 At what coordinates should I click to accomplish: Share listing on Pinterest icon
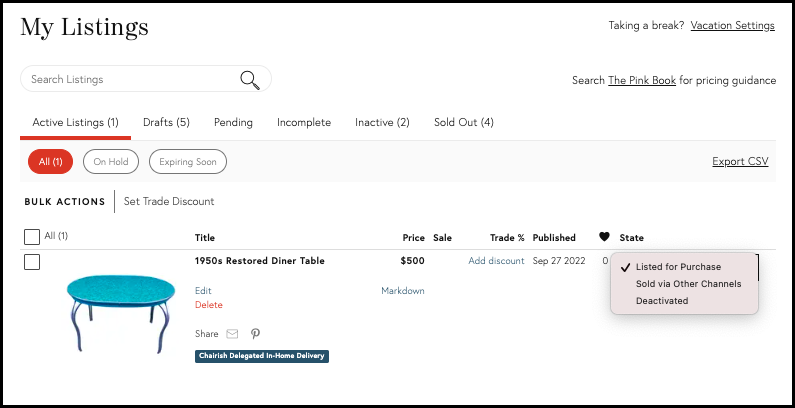point(256,333)
